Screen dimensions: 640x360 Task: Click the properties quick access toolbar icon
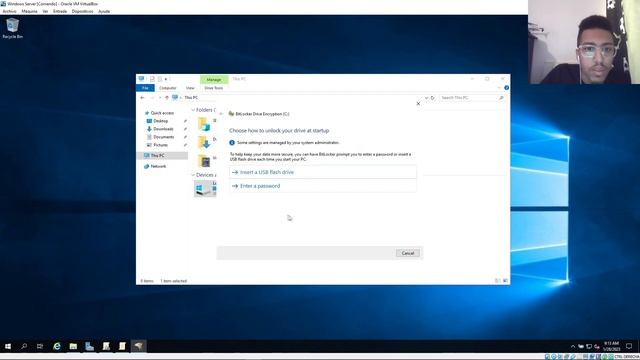tap(152, 79)
